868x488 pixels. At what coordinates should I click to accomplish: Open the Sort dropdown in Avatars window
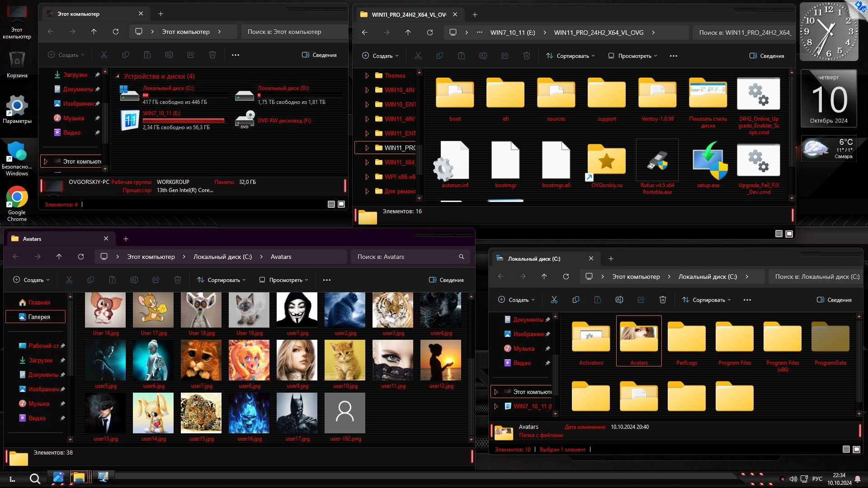[x=222, y=280]
